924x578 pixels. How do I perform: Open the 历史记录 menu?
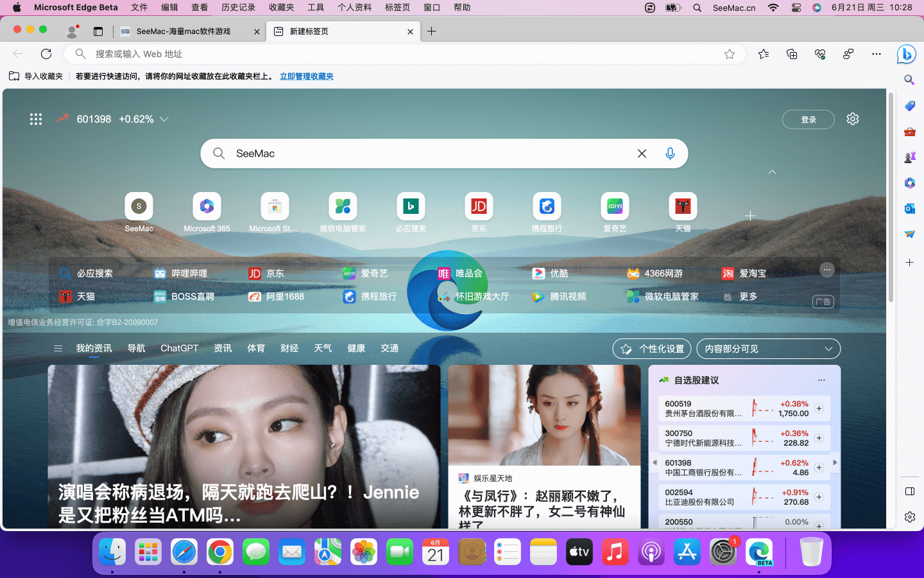(238, 8)
